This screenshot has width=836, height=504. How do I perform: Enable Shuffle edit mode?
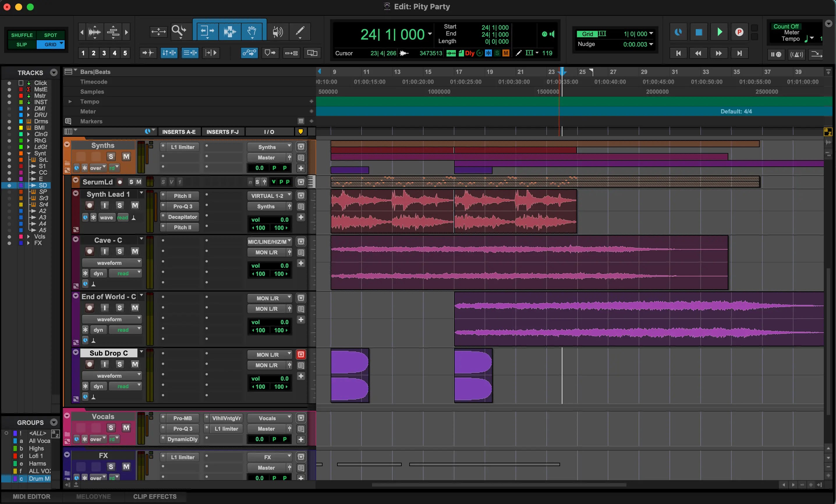click(x=22, y=35)
